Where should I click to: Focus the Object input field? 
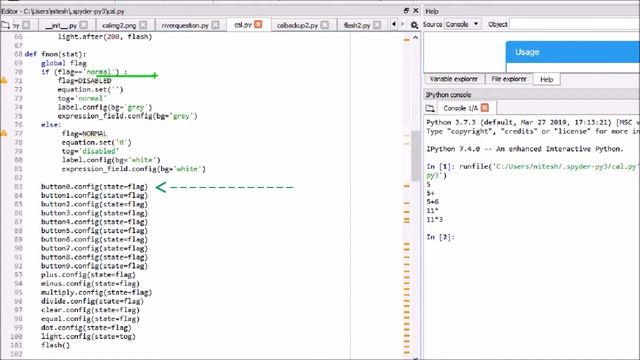pos(575,24)
